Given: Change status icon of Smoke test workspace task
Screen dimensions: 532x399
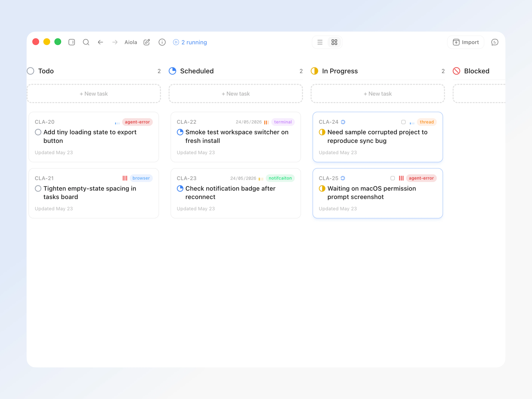Looking at the screenshot, I should click(180, 132).
